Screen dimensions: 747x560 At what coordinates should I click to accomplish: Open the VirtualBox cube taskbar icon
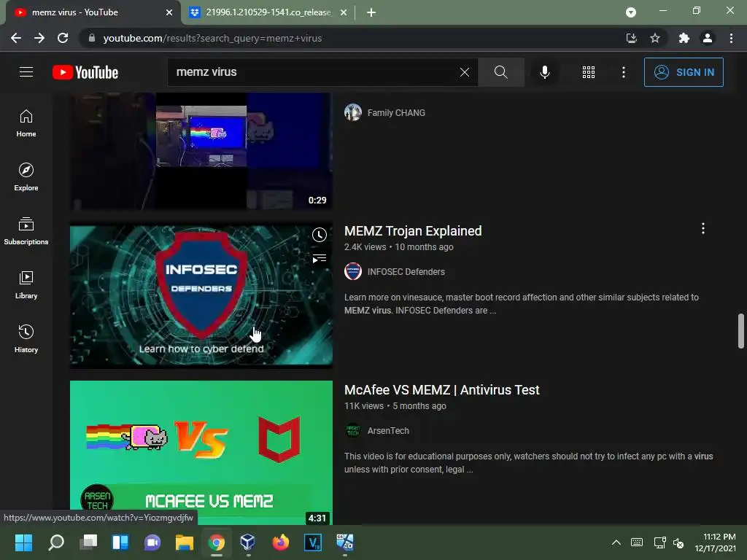pyautogui.click(x=248, y=542)
